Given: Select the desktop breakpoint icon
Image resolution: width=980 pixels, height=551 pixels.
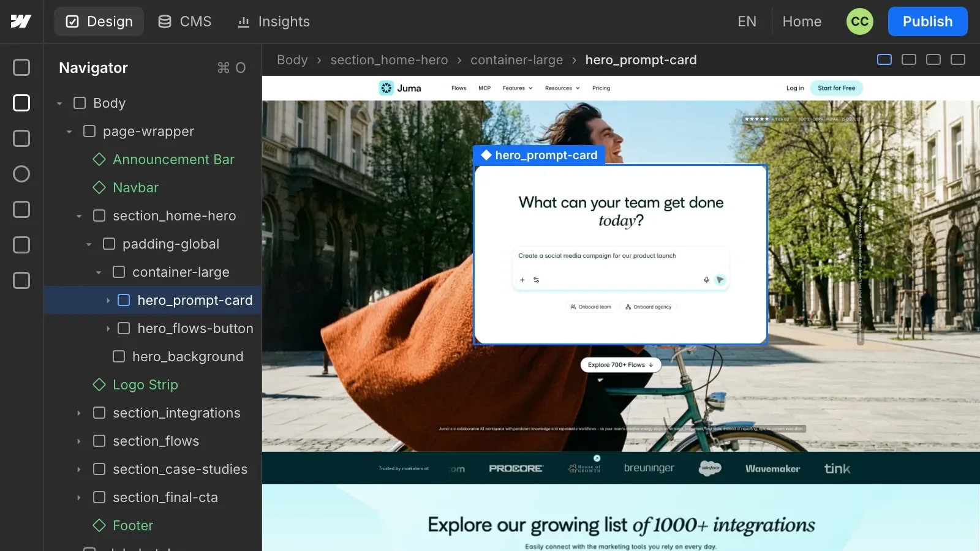Looking at the screenshot, I should [884, 59].
